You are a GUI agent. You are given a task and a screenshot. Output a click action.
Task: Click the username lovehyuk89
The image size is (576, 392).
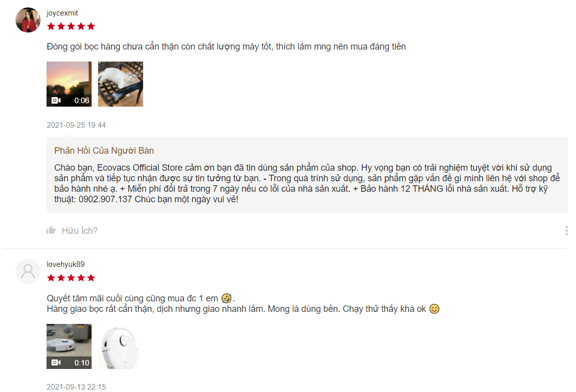click(66, 264)
